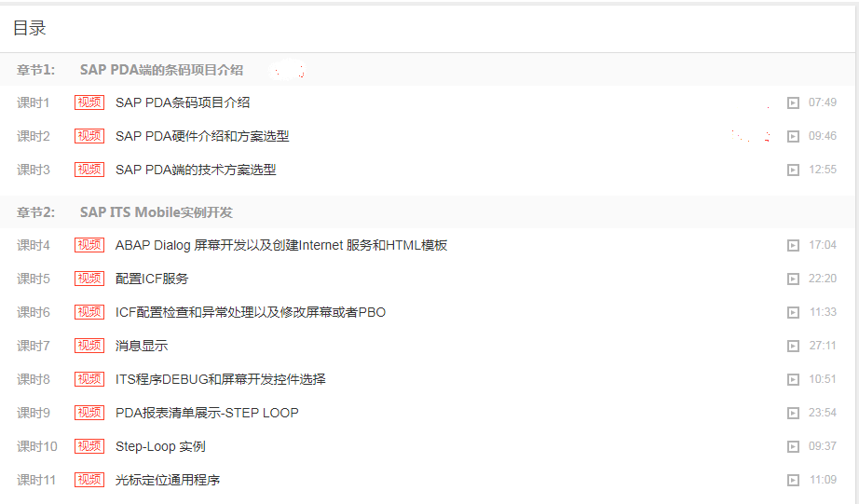Viewport: 859px width, 504px height.
Task: Click duration text 09:37
Action: click(823, 446)
